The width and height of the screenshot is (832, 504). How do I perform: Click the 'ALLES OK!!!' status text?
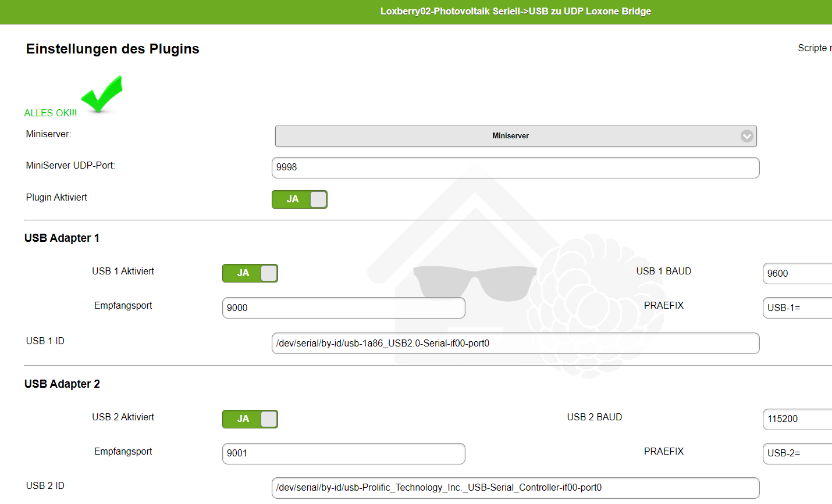51,113
